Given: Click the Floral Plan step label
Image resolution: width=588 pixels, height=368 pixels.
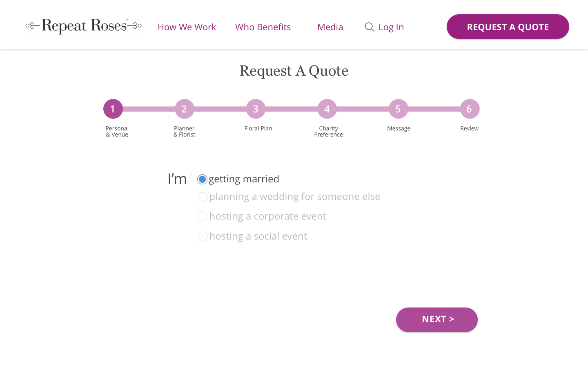Looking at the screenshot, I should point(258,128).
